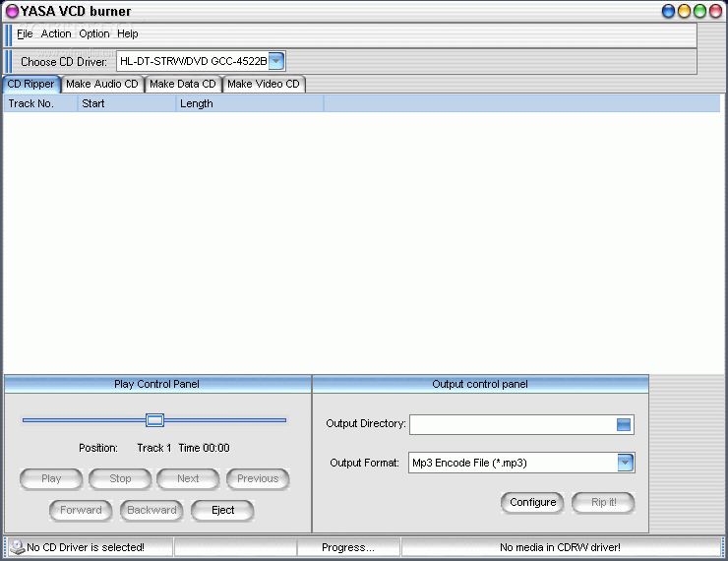Screen dimensions: 728x561
Task: Go to the Previous track button
Action: tap(258, 478)
